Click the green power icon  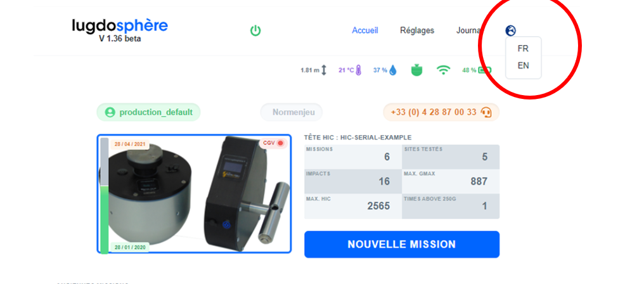pos(255,30)
